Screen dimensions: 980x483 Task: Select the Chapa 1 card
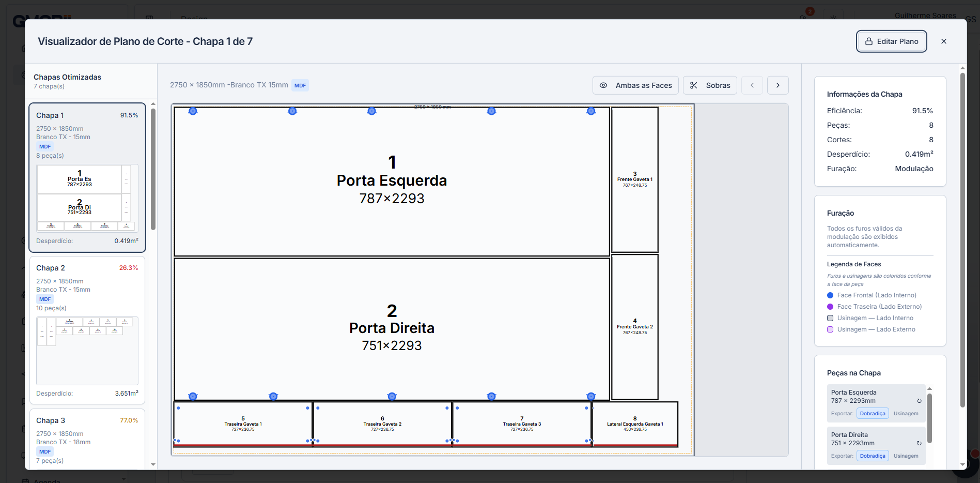tap(87, 177)
